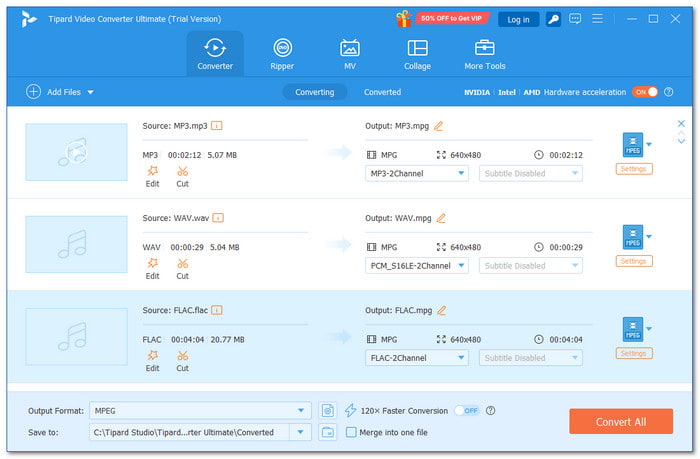Enable 120× Faster Conversion toggle
The width and height of the screenshot is (700, 459).
tap(467, 410)
